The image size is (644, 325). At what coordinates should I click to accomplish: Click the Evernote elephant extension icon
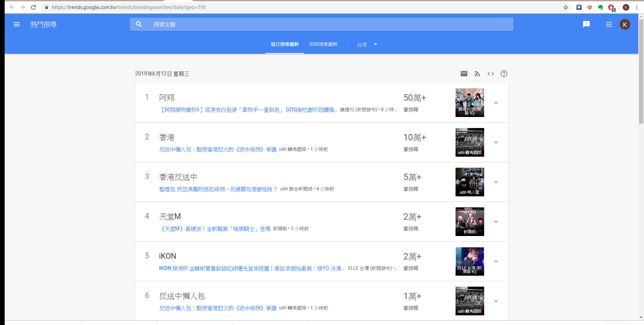[x=600, y=7]
